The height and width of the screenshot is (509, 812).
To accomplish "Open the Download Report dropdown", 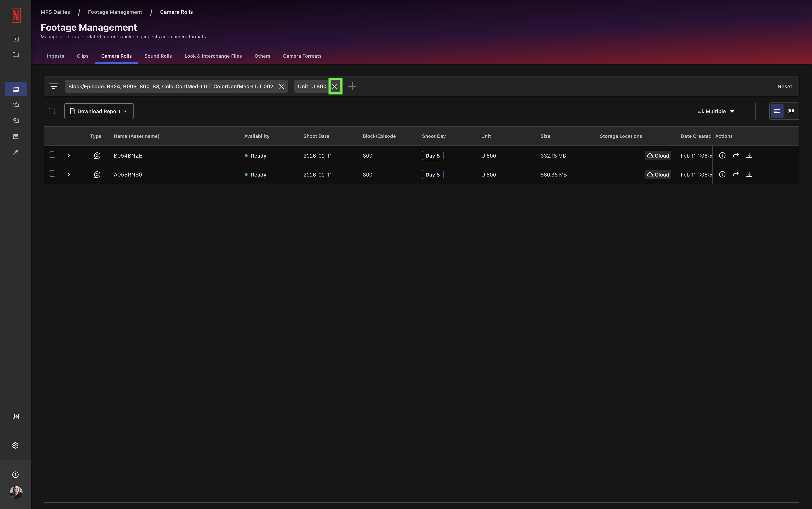I will 99,111.
